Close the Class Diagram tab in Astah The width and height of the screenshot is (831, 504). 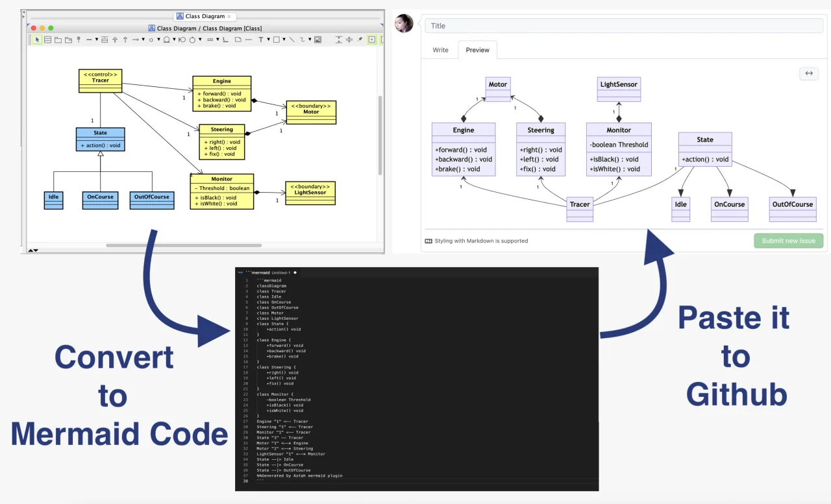pos(229,16)
